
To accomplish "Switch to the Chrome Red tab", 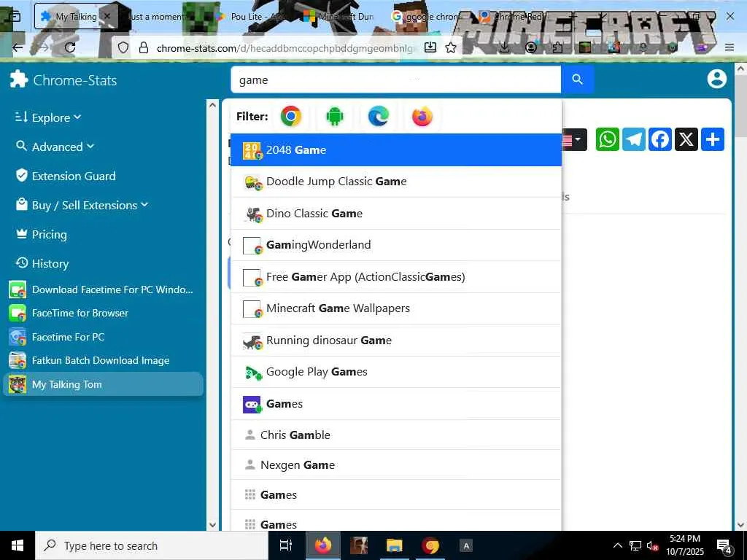I will pyautogui.click(x=514, y=17).
